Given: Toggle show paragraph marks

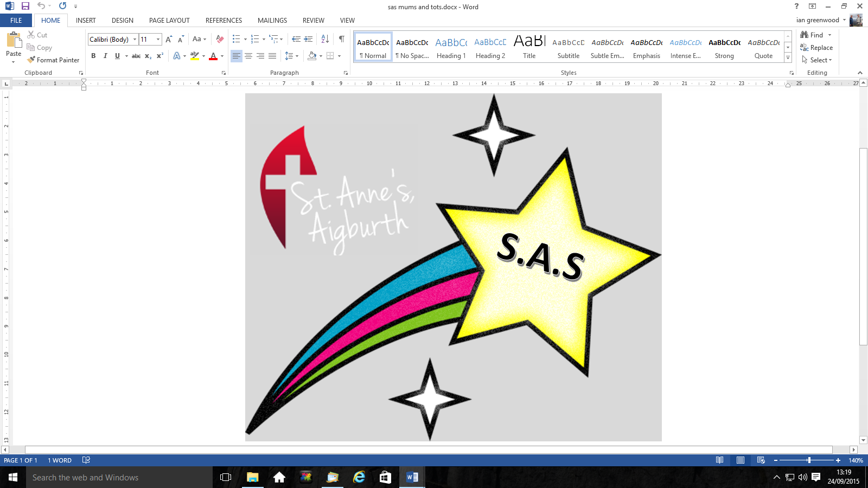Looking at the screenshot, I should [342, 39].
